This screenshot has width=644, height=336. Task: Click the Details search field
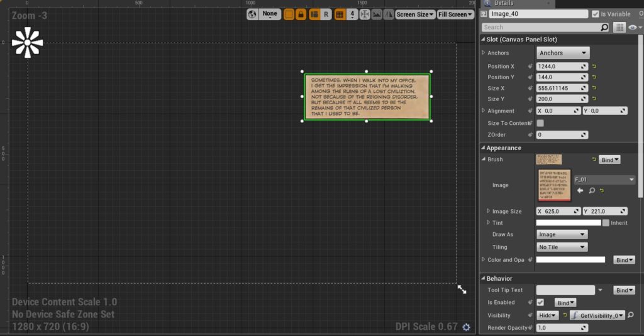pyautogui.click(x=541, y=27)
